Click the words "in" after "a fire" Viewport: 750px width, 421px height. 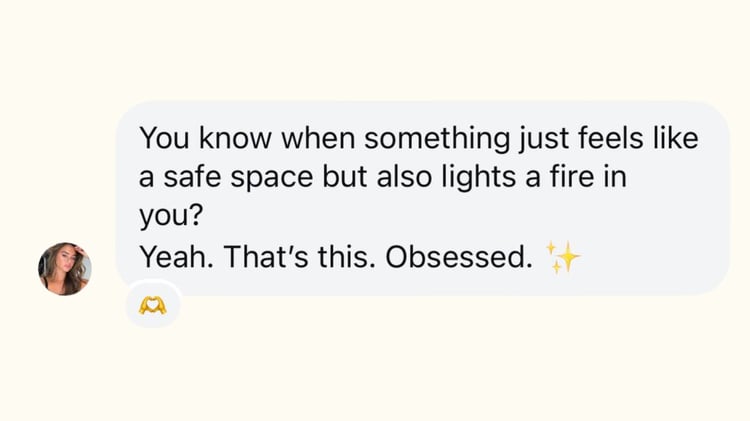(630, 175)
